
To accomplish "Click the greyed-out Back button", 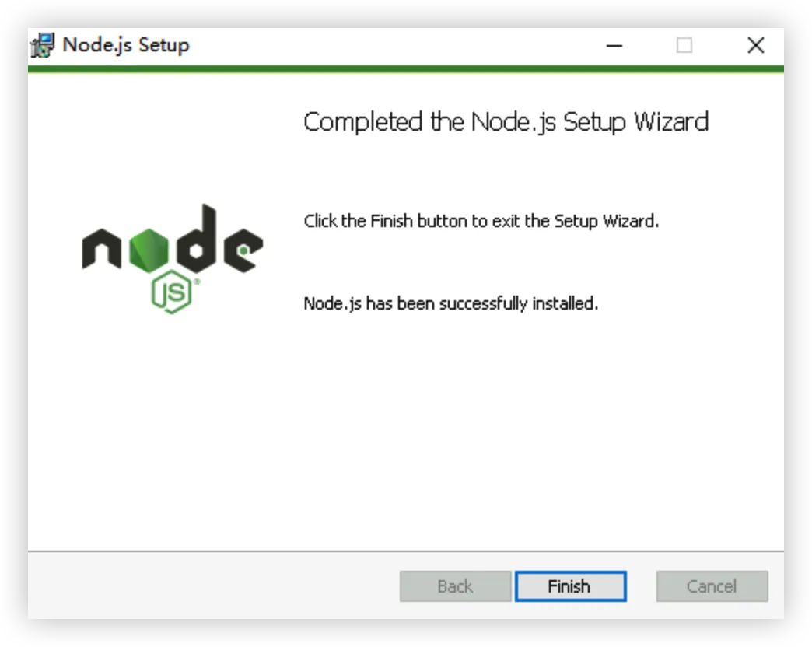I will point(455,586).
